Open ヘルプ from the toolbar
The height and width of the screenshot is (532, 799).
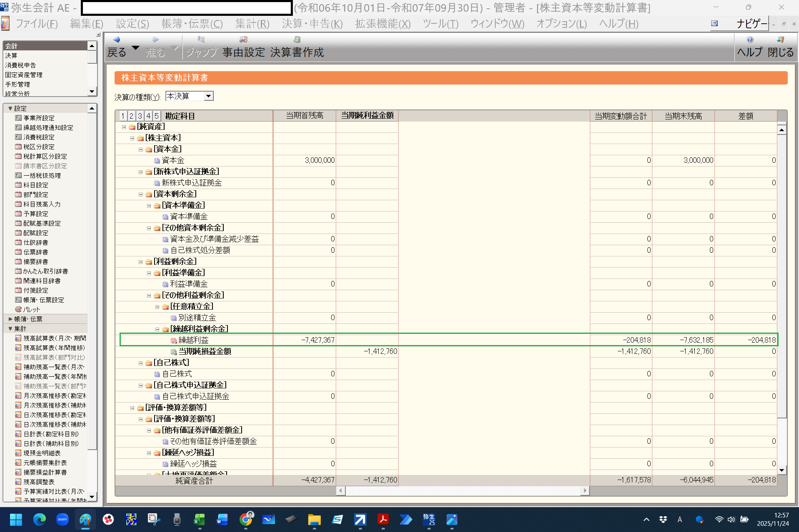(x=749, y=40)
